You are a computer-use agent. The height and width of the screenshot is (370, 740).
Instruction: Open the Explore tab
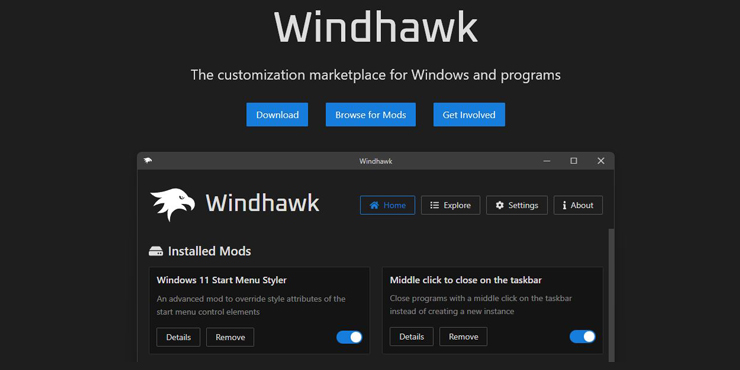pyautogui.click(x=450, y=205)
